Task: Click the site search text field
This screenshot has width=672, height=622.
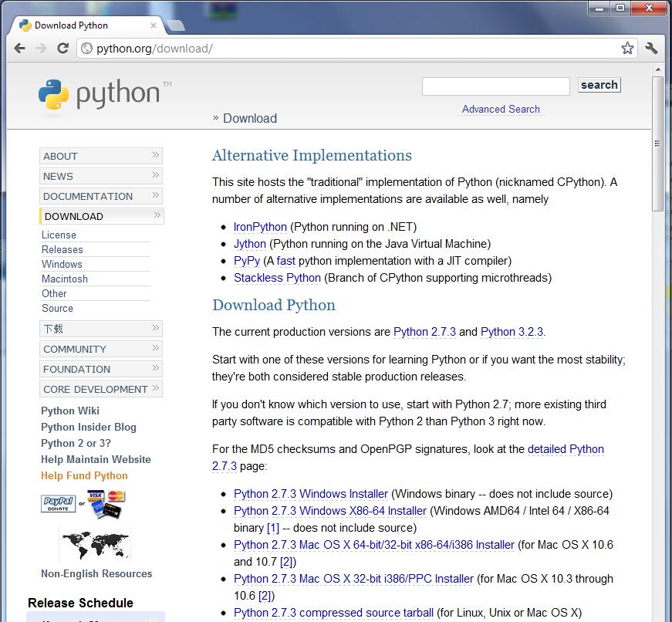Action: click(496, 86)
